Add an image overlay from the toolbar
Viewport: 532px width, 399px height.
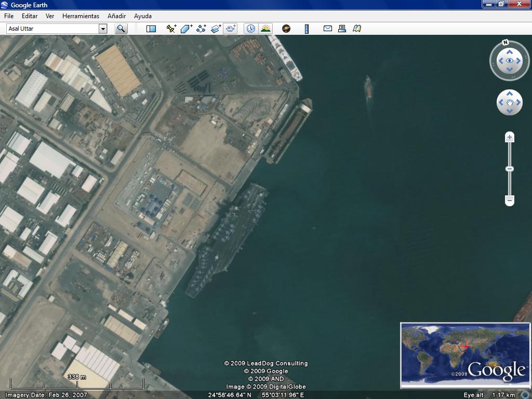[216, 29]
